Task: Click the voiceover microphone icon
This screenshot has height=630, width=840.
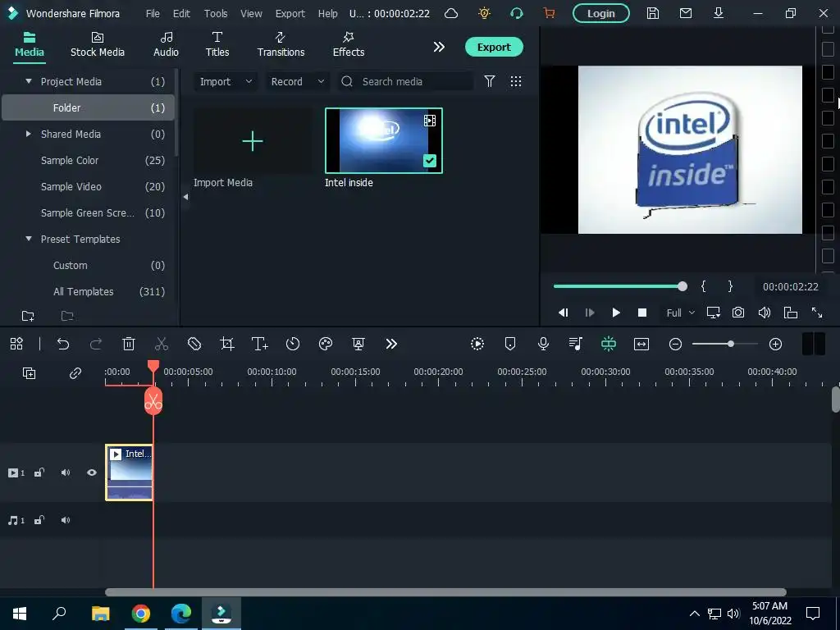Action: coord(543,344)
